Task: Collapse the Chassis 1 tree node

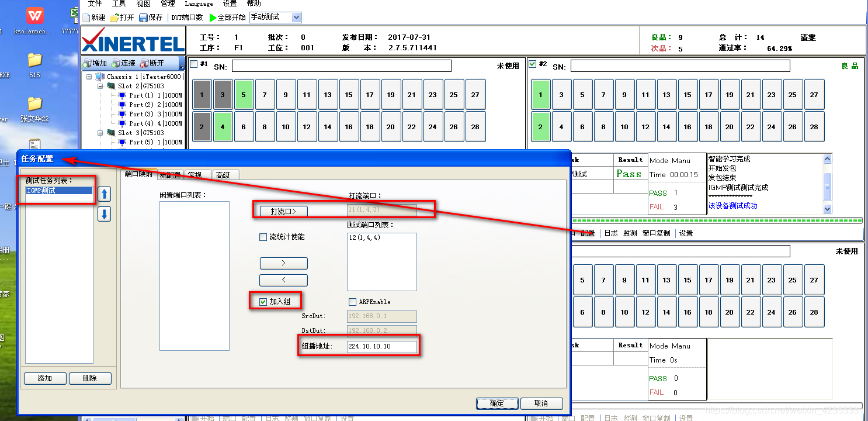Action: click(x=89, y=77)
